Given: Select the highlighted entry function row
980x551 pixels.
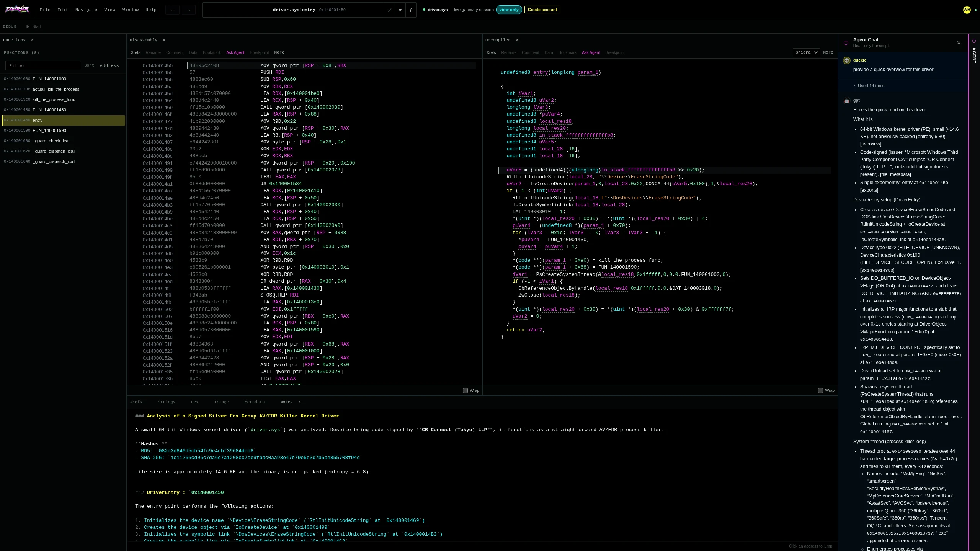Looking at the screenshot, I should click(63, 120).
